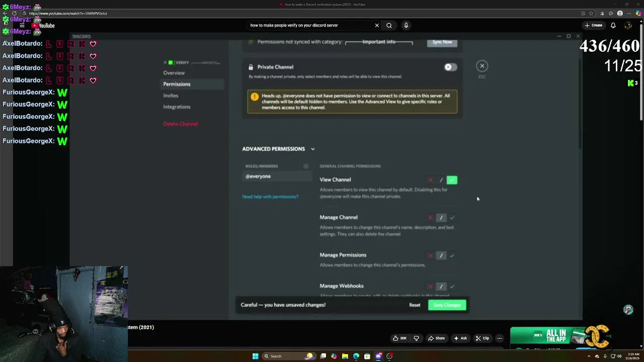Open Windows Start menu
The height and width of the screenshot is (362, 644).
pos(255,356)
